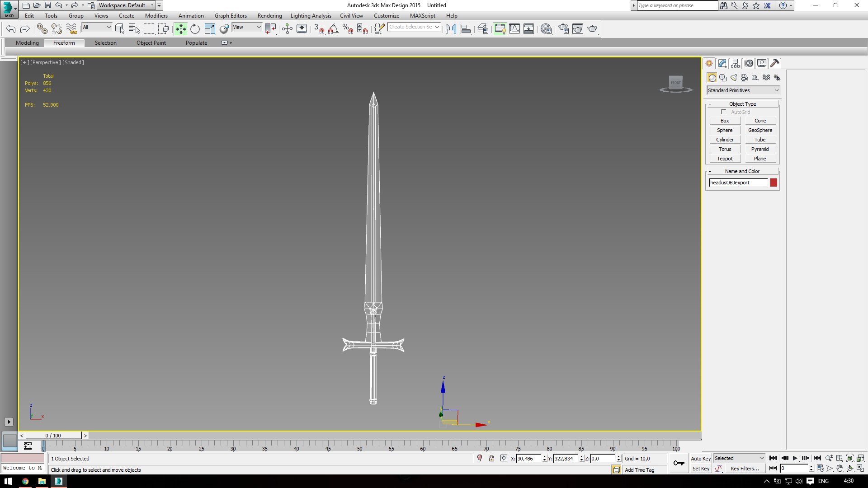Collapse the Object Type rollout
This screenshot has height=488, width=868.
(743, 104)
